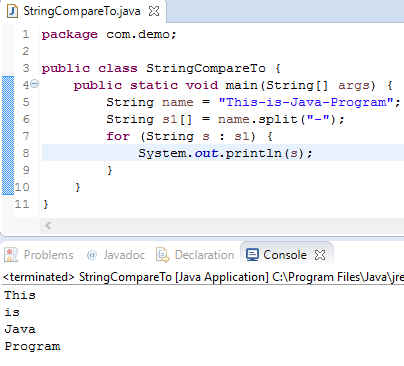The width and height of the screenshot is (404, 366).
Task: Click the for keyword on line 7
Action: 118,136
